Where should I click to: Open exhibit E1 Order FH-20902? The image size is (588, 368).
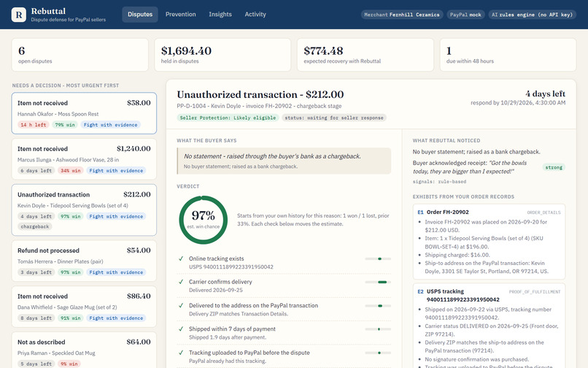coord(489,242)
